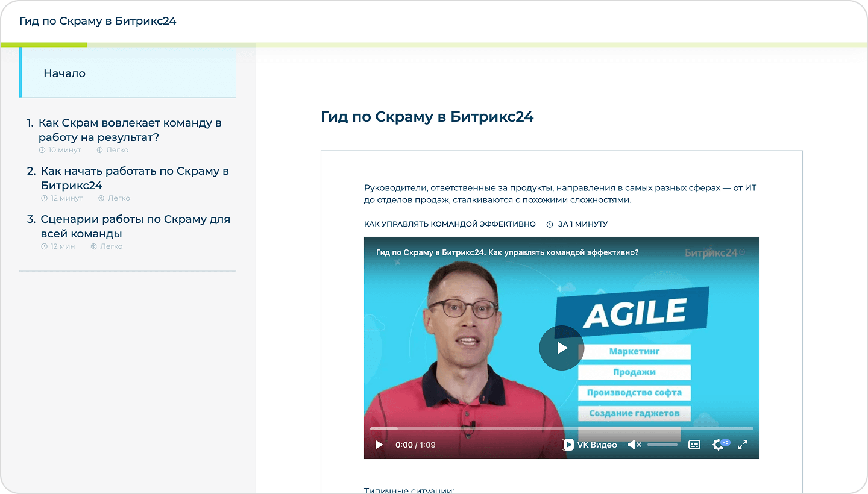Click the video title text overlay
The height and width of the screenshot is (494, 868).
click(x=507, y=253)
